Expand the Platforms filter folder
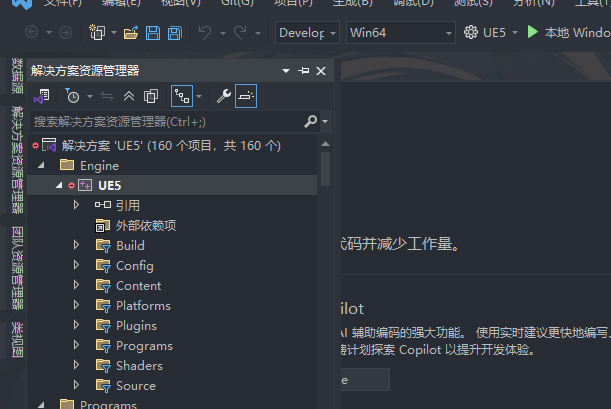Screen dimensions: 611x409 (x=76, y=305)
